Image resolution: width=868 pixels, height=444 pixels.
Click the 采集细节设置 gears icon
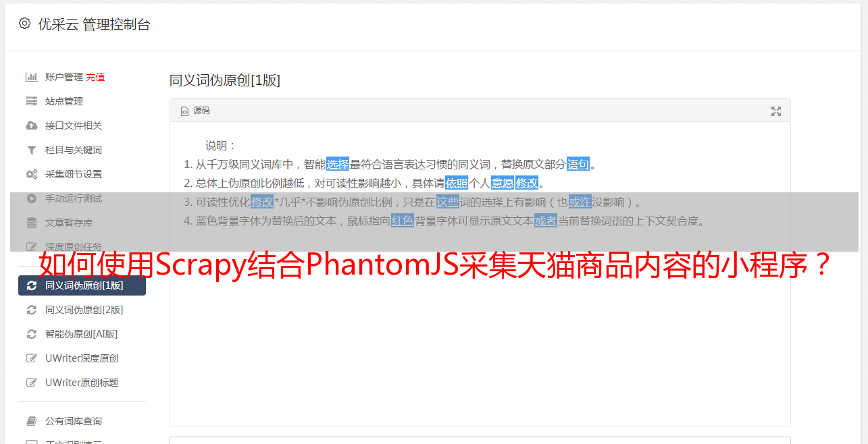[31, 174]
